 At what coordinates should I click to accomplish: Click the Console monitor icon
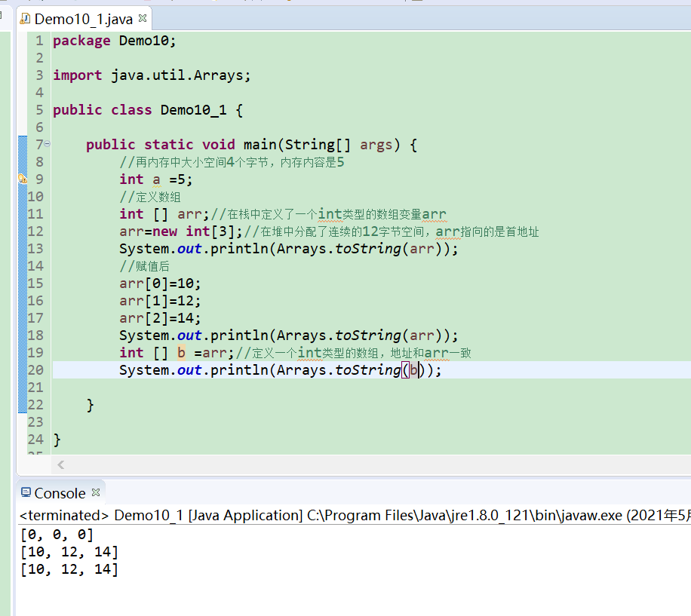tap(26, 492)
